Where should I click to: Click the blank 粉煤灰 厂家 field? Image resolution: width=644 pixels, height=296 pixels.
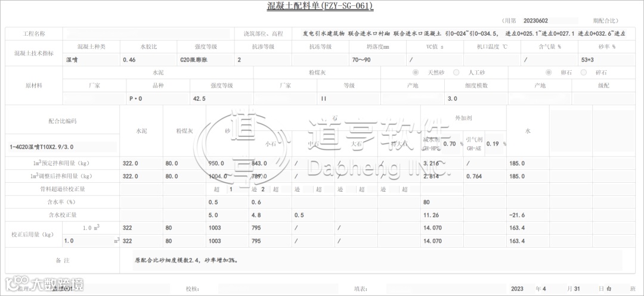point(286,99)
